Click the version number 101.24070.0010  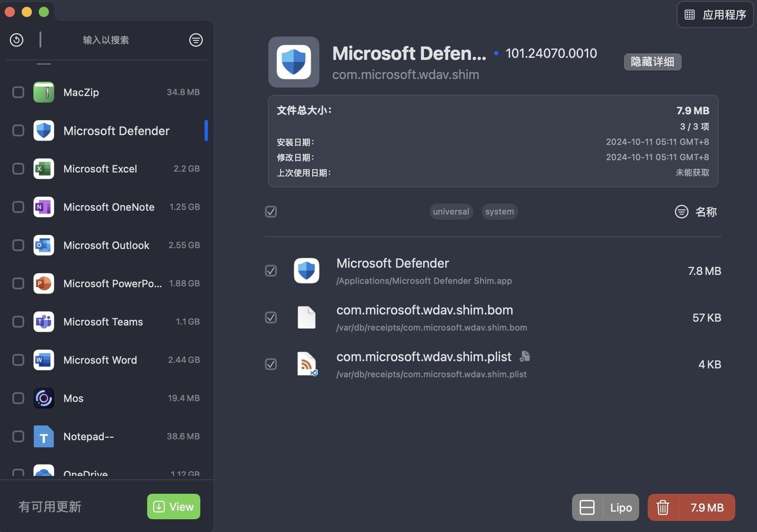click(x=551, y=54)
